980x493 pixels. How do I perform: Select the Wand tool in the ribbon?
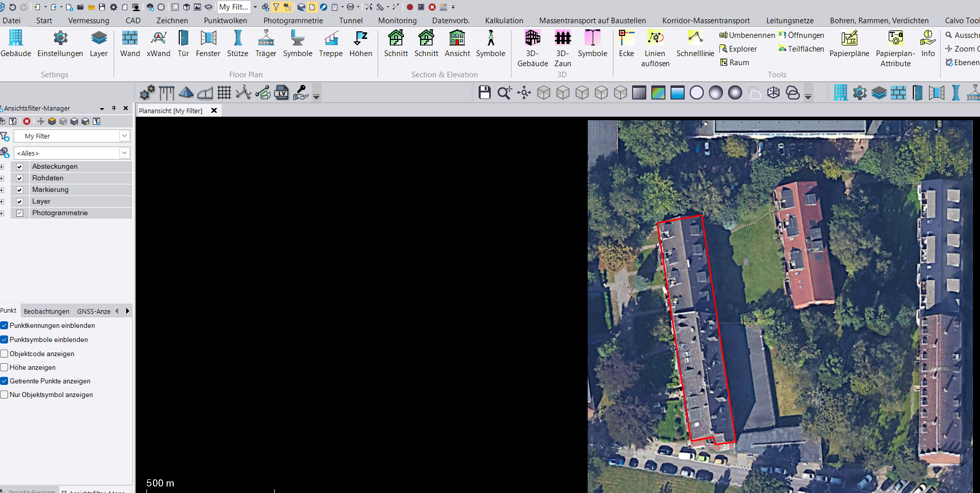[x=130, y=43]
